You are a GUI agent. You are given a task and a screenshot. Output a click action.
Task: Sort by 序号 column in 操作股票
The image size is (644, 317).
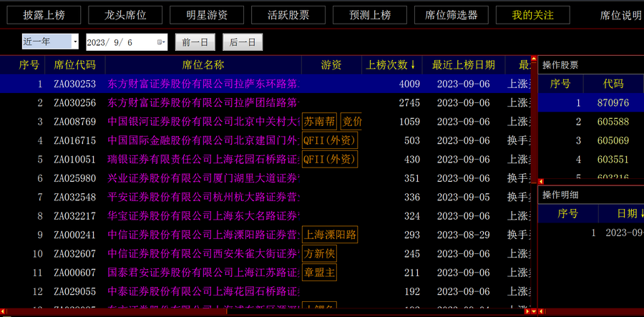click(x=560, y=84)
